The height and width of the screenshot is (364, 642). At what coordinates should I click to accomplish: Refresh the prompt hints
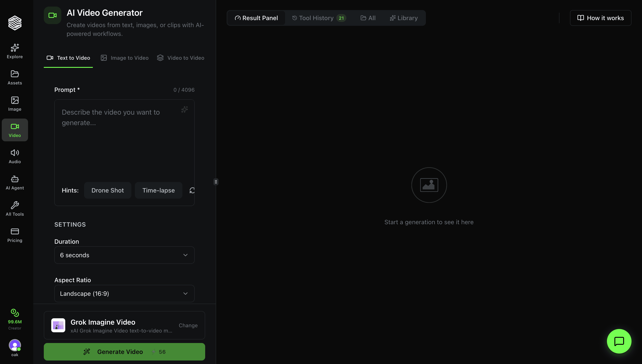pos(192,190)
